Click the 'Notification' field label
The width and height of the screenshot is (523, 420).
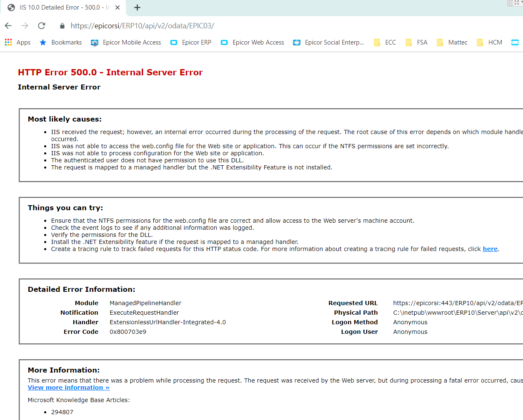pos(79,313)
